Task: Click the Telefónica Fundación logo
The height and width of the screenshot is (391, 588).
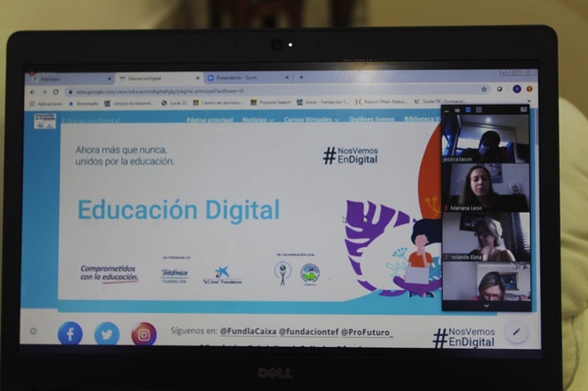Action: (175, 275)
